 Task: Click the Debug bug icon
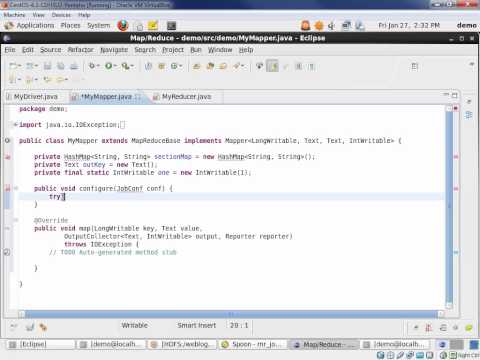point(92,66)
